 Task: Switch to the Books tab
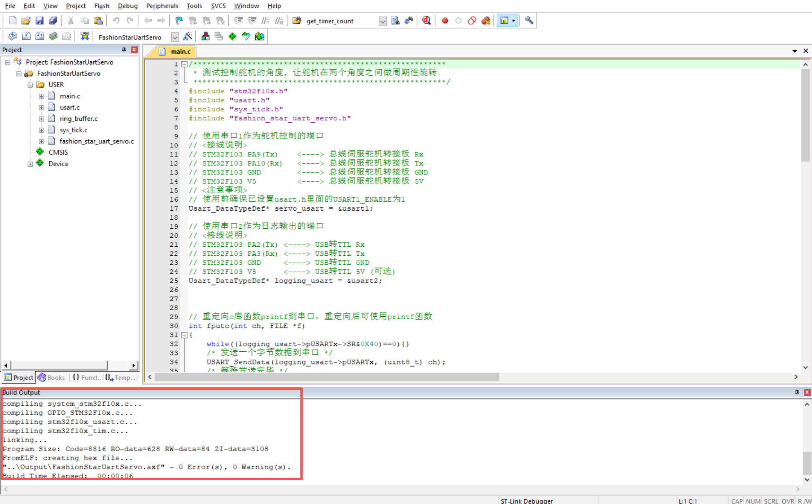[x=52, y=377]
